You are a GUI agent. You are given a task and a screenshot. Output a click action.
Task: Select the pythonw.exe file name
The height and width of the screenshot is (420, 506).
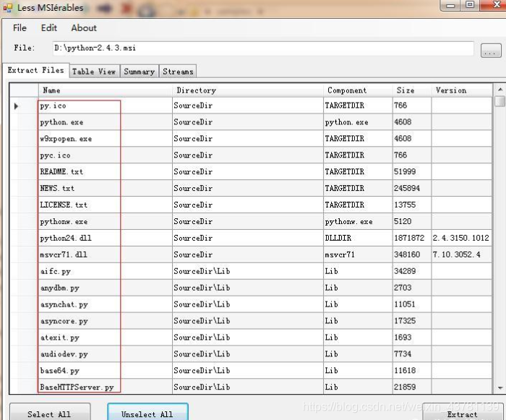click(x=64, y=222)
